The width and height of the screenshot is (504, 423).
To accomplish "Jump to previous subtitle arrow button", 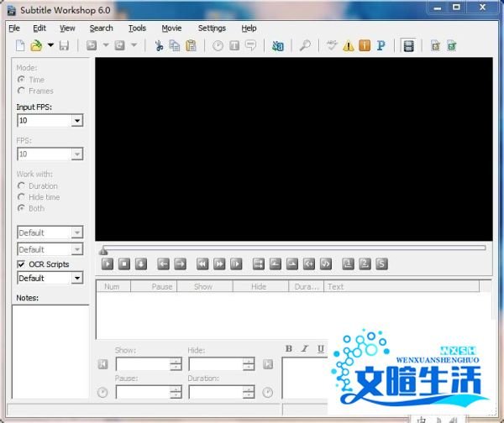I will click(x=163, y=264).
